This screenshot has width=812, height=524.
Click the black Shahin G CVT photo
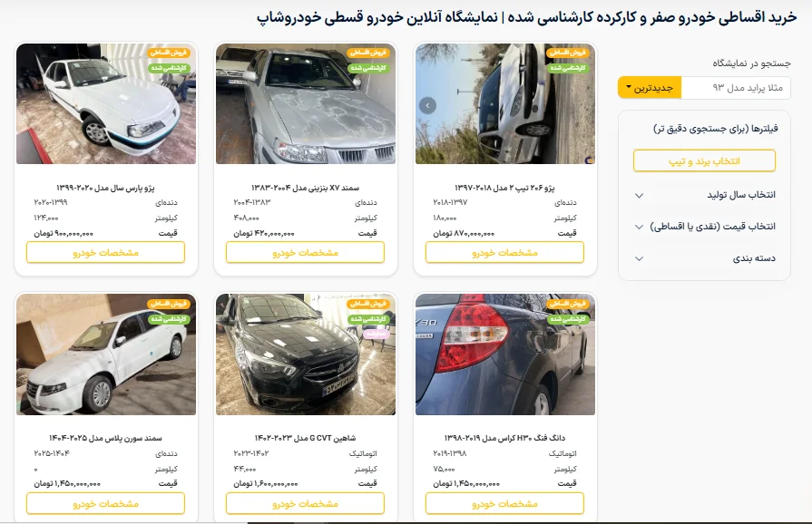306,354
